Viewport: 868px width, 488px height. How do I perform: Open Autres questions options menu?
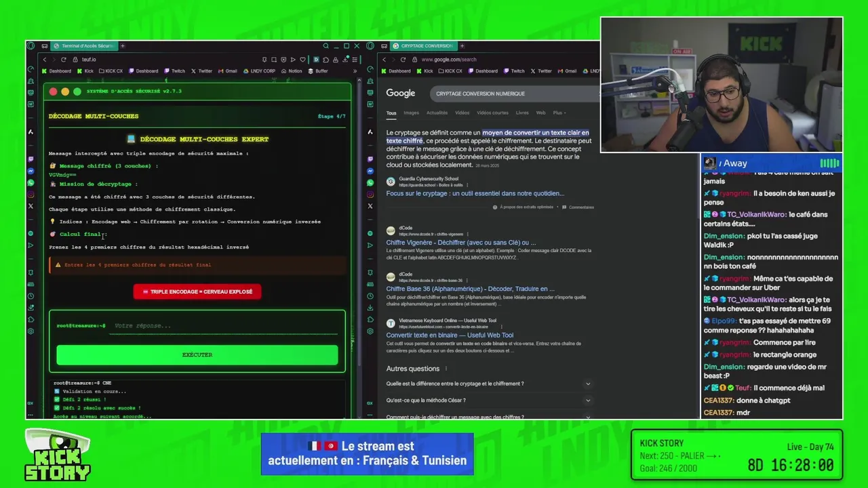pyautogui.click(x=446, y=369)
